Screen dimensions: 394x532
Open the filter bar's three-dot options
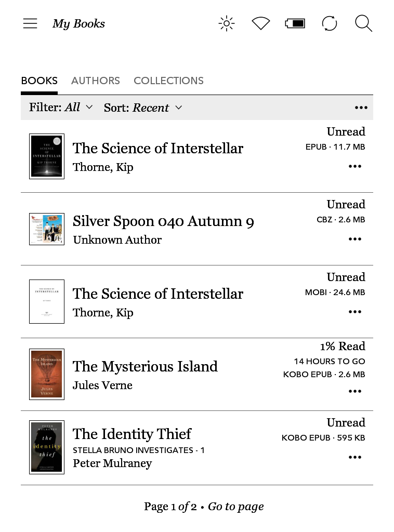coord(361,108)
